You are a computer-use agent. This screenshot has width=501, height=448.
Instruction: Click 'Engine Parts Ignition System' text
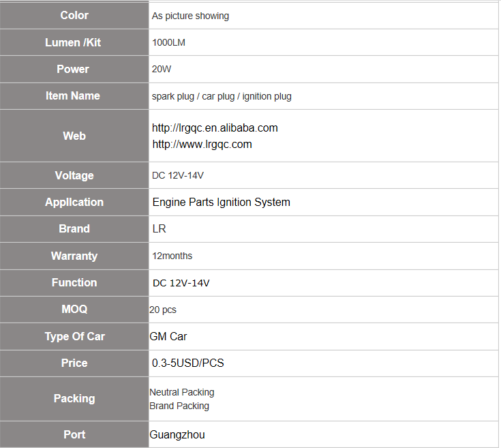click(221, 203)
